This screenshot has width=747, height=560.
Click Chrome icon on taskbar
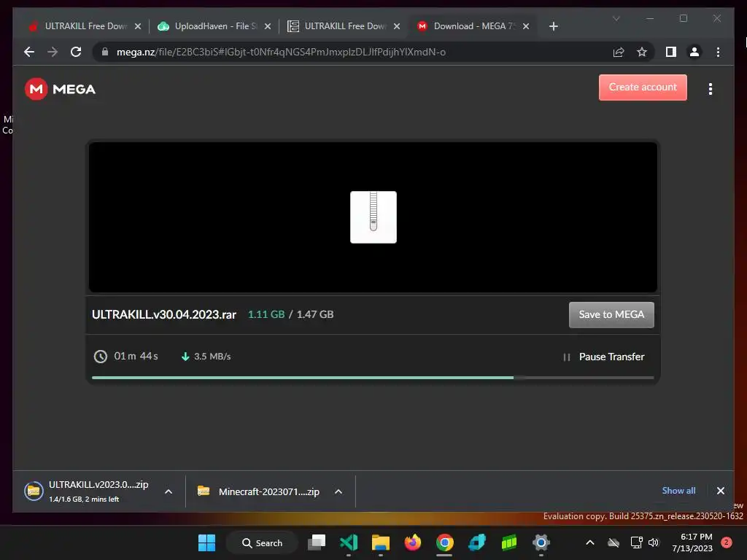point(444,542)
